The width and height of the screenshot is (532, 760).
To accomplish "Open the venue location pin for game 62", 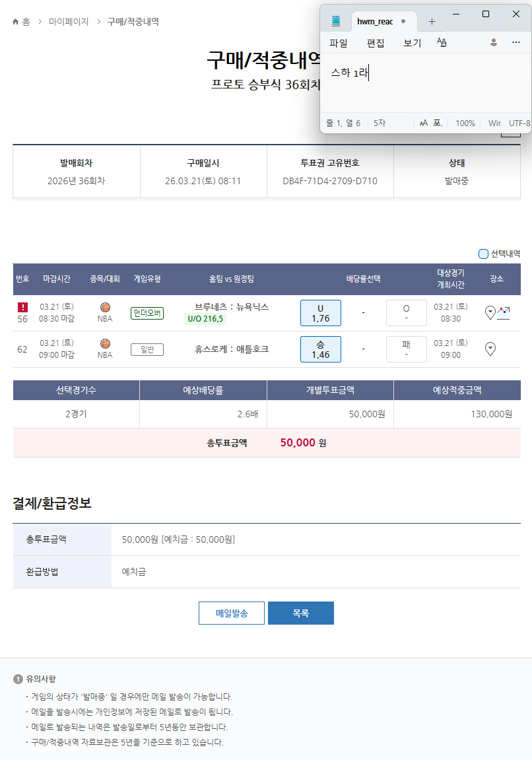I will click(490, 349).
